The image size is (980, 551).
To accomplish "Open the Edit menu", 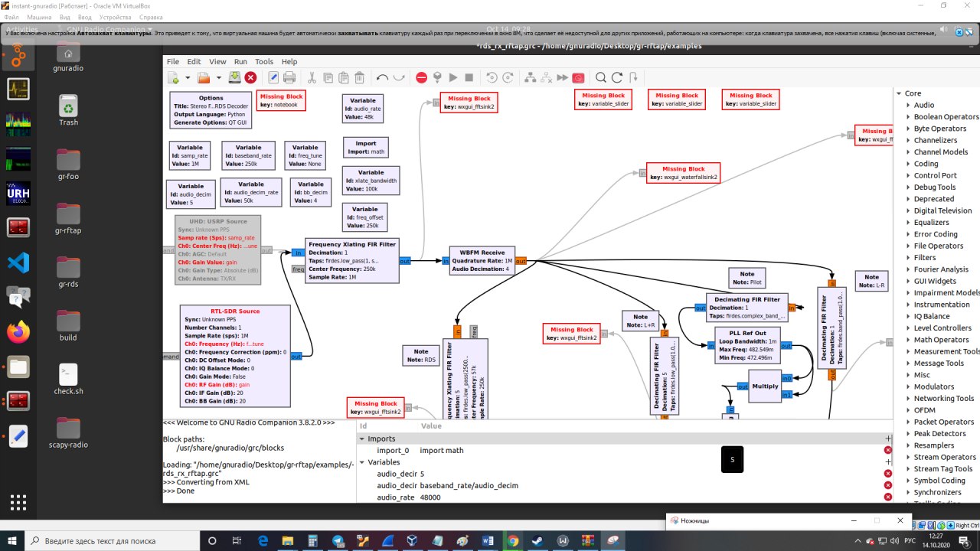I will click(x=194, y=61).
